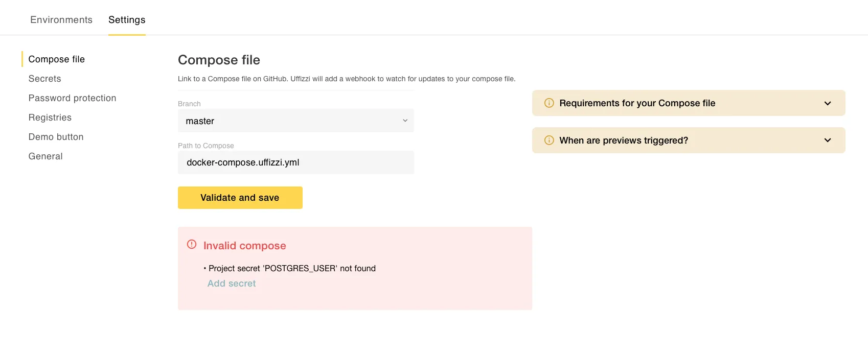Open the Branch dropdown showing master
868x355 pixels.
[x=295, y=121]
